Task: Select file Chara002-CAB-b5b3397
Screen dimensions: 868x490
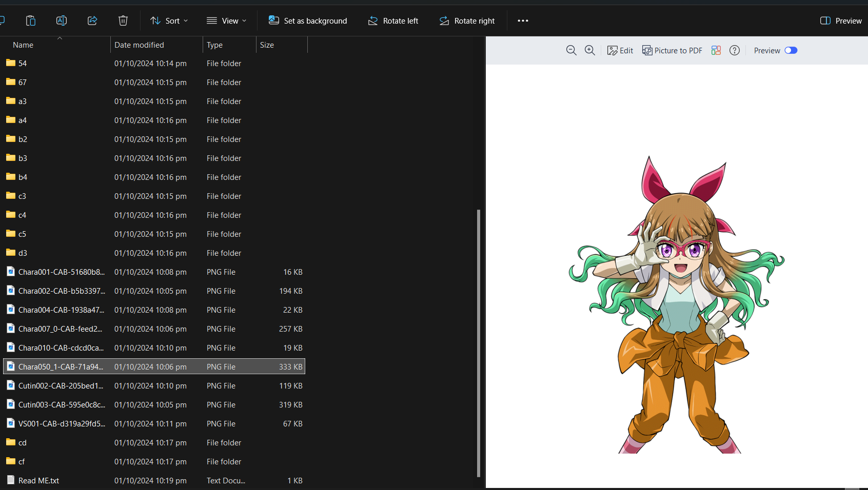Action: pos(154,291)
